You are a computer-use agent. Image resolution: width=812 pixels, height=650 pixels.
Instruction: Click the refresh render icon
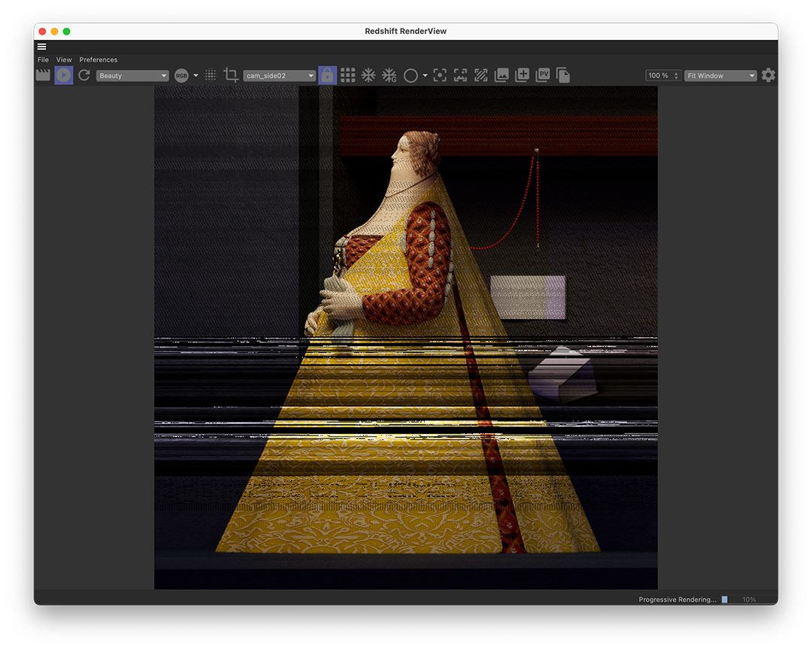[84, 75]
